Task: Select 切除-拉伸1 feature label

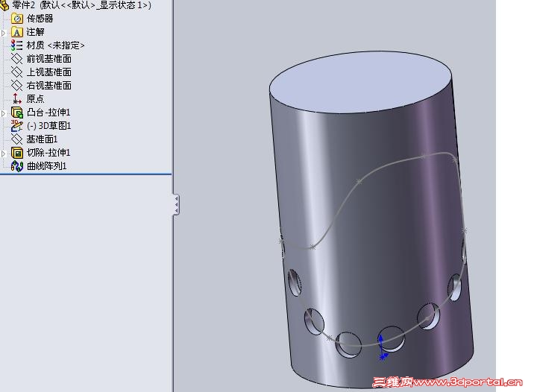Action: click(48, 153)
